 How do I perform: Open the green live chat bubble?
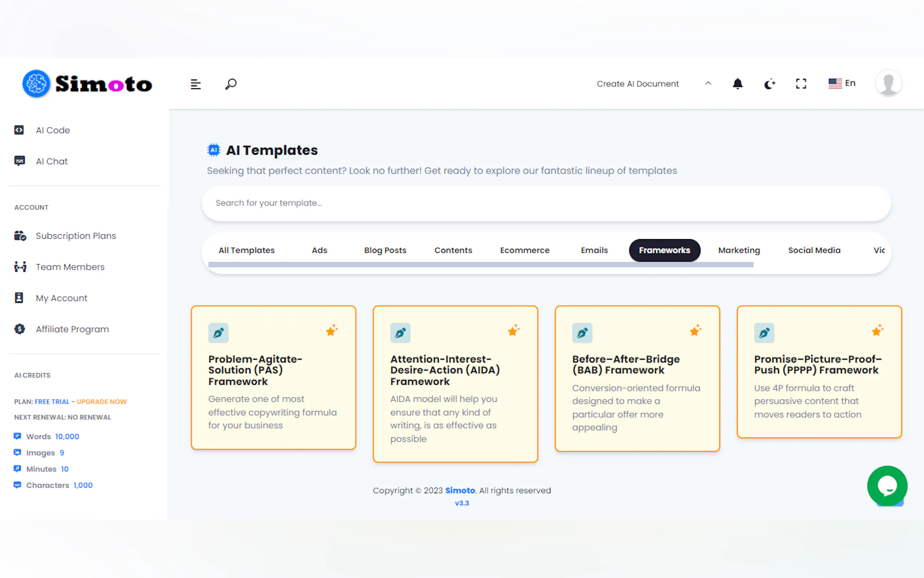[887, 486]
